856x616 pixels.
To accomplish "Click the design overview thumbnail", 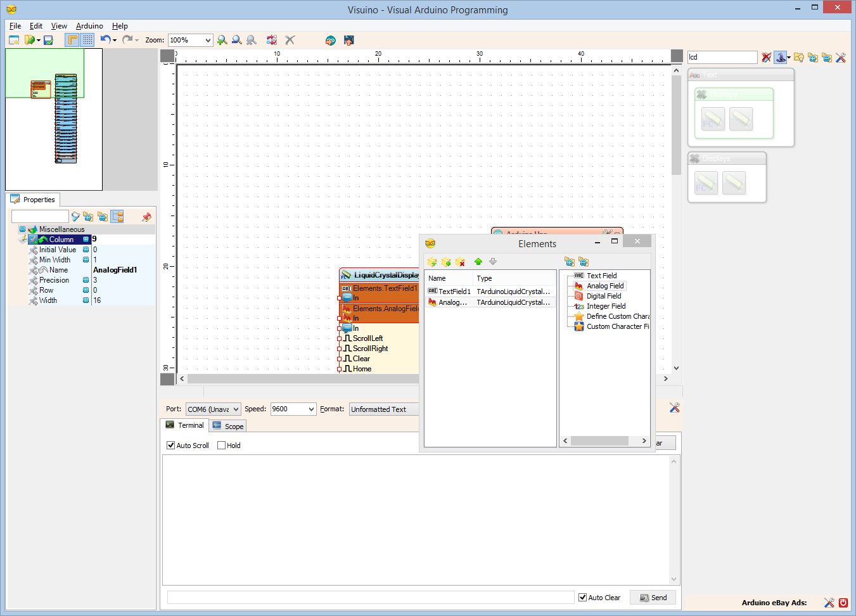I will [54, 120].
